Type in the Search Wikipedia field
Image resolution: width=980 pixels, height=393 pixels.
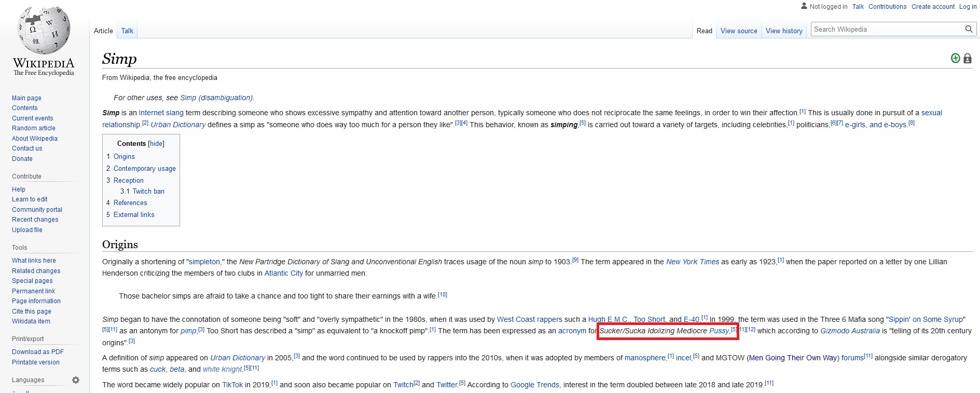pyautogui.click(x=887, y=30)
